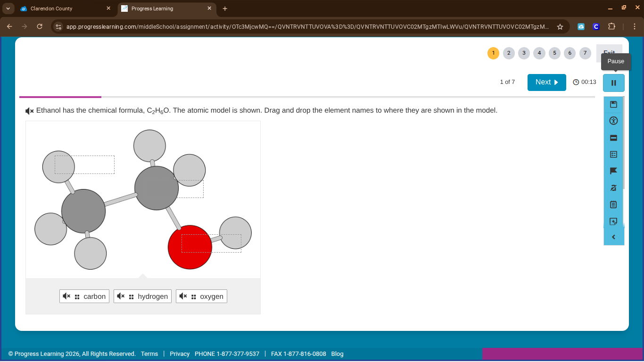Open the browser tab search dropdown arrow
Viewport: 644px width, 362px height.
(8, 8)
